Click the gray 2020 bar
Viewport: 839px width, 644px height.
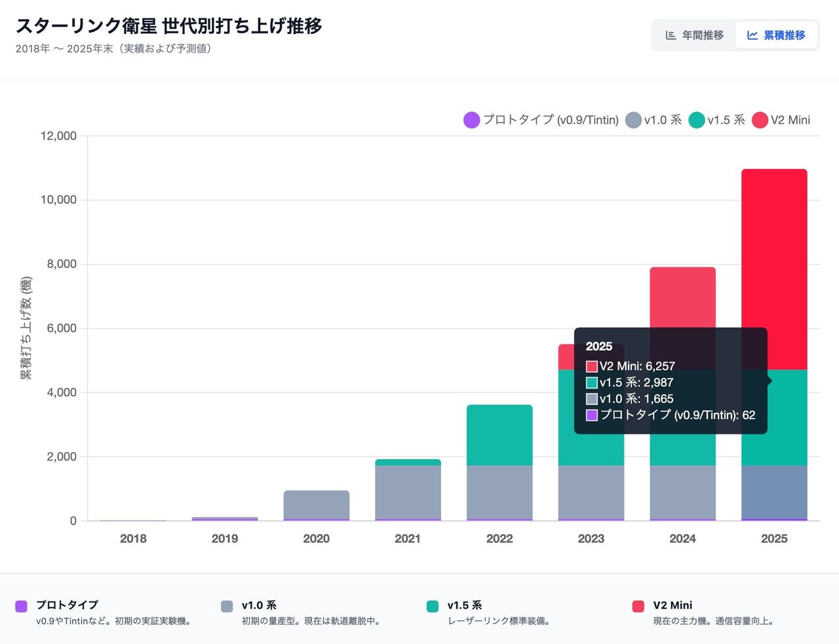(x=317, y=504)
